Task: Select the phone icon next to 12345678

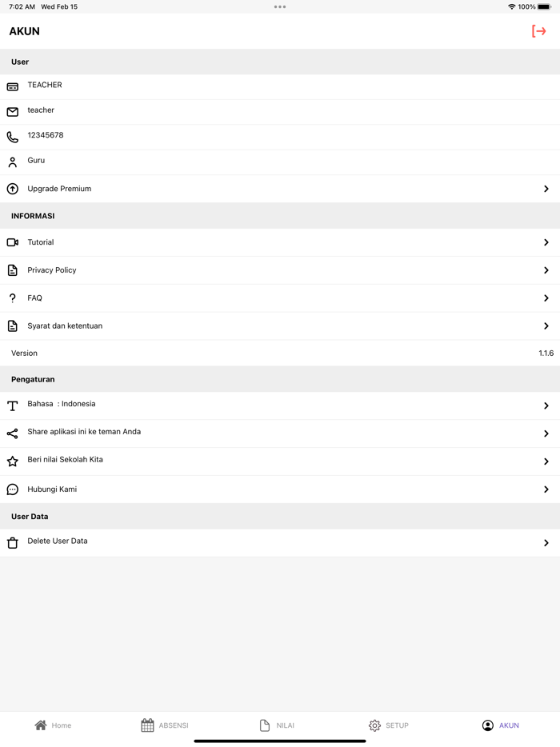Action: 12,136
